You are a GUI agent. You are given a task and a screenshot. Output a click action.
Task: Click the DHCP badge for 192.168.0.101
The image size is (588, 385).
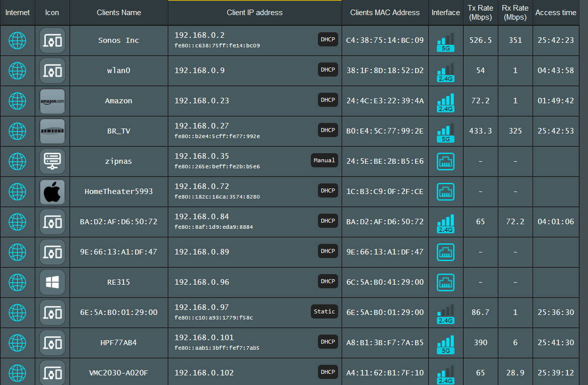click(328, 342)
